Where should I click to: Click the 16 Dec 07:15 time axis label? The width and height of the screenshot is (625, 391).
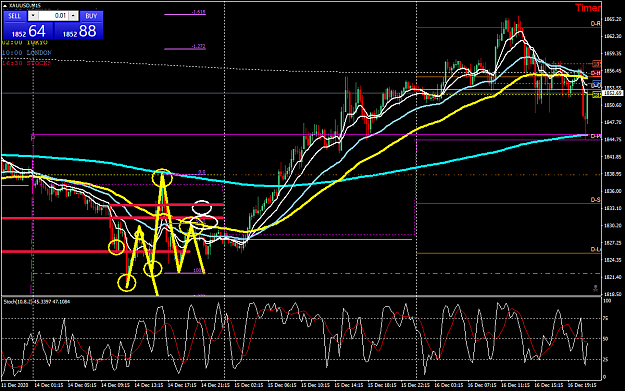tap(482, 385)
